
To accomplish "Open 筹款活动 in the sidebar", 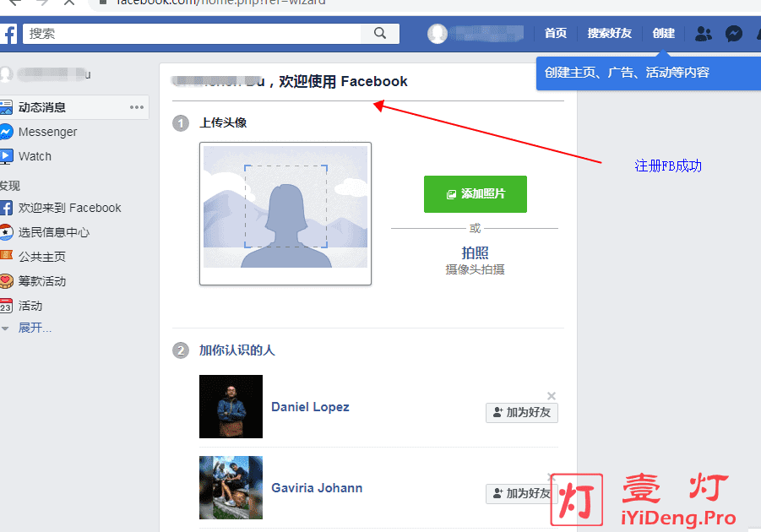I will (41, 281).
